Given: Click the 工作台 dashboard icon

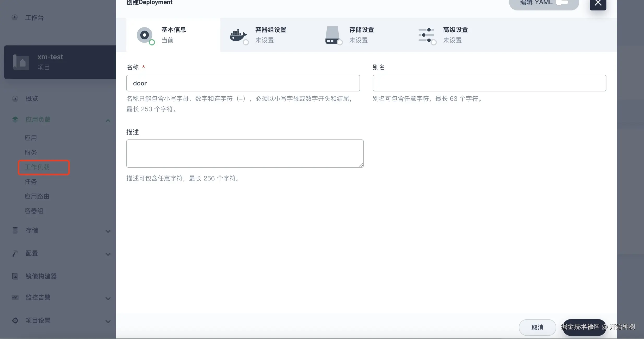Looking at the screenshot, I should [x=15, y=17].
